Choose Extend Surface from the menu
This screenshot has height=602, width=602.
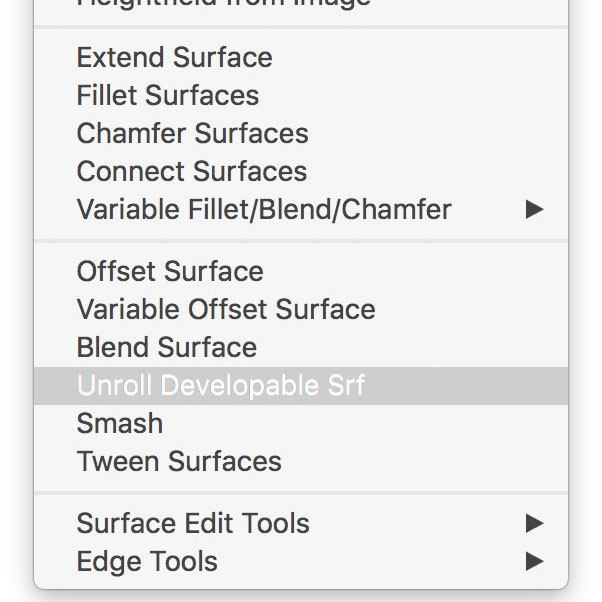[x=301, y=58]
